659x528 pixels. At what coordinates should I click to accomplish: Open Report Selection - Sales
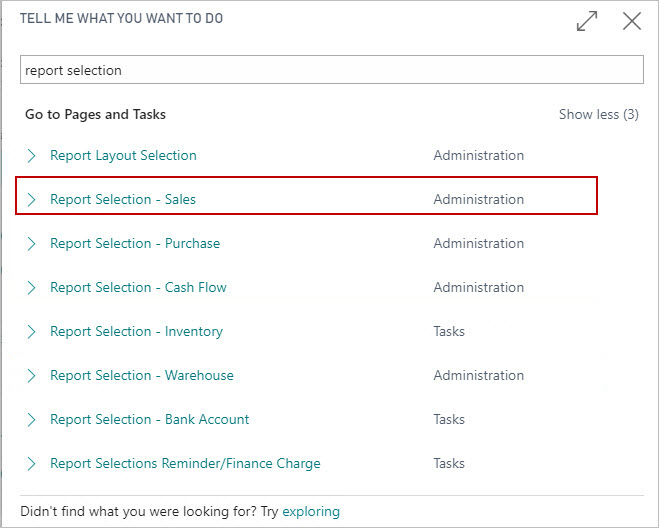pos(123,199)
